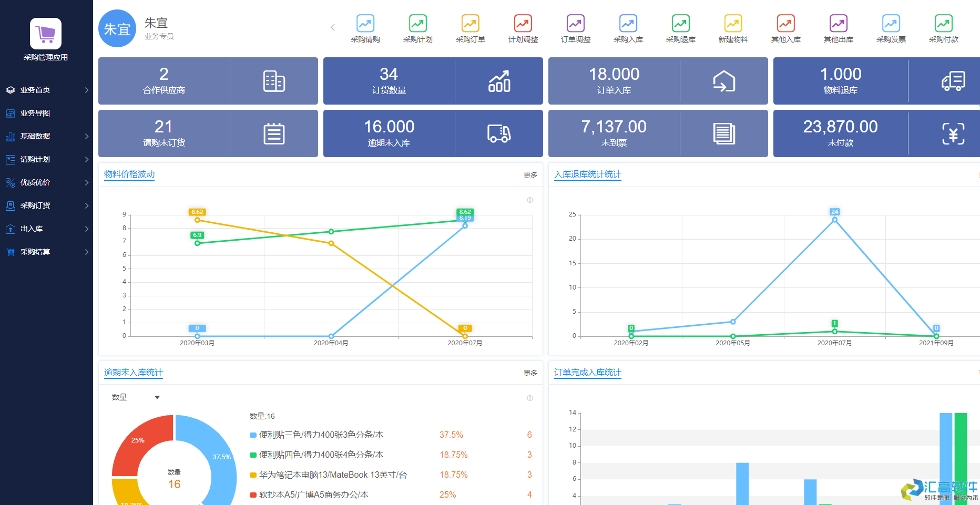
Task: Click 更多 next to 物料价格波动
Action: 530,175
